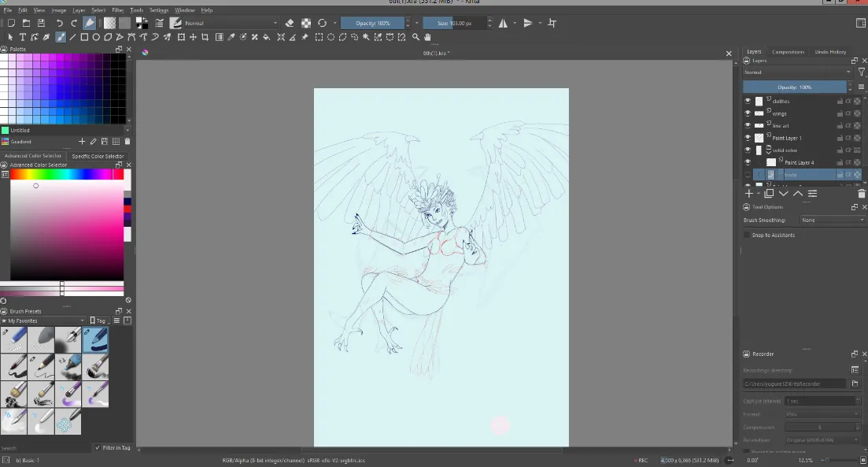The image size is (868, 467).
Task: Create a new document icon
Action: pos(11,23)
